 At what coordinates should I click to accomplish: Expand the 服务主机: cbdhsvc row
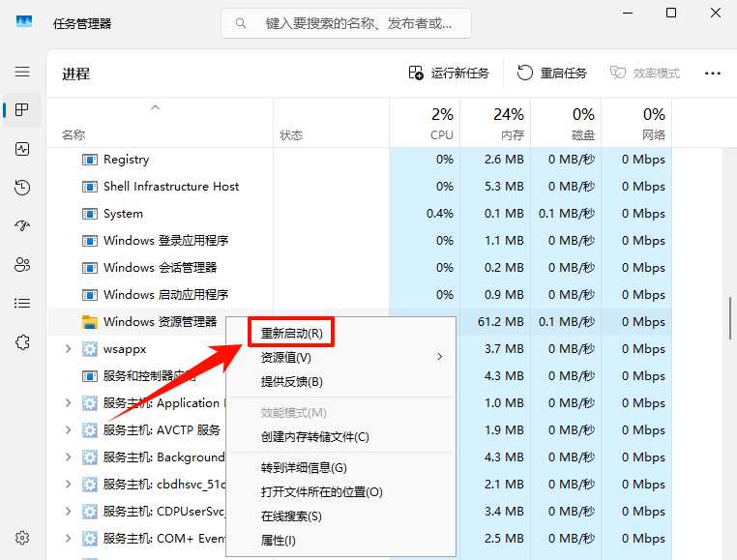click(x=68, y=484)
